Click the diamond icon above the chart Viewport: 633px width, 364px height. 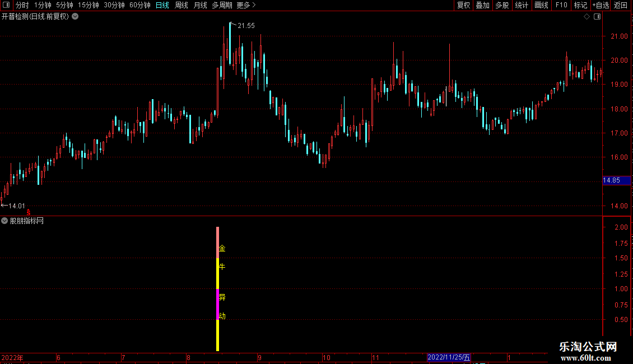pos(587,17)
